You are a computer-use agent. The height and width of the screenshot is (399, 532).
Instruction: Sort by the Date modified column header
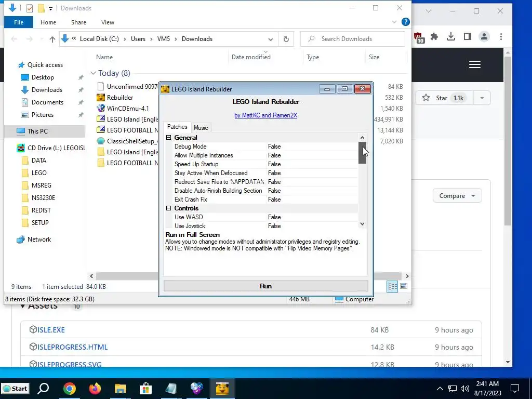click(251, 57)
